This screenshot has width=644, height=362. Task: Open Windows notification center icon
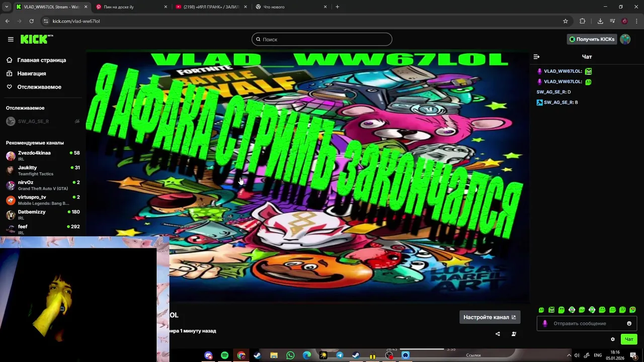pyautogui.click(x=633, y=355)
